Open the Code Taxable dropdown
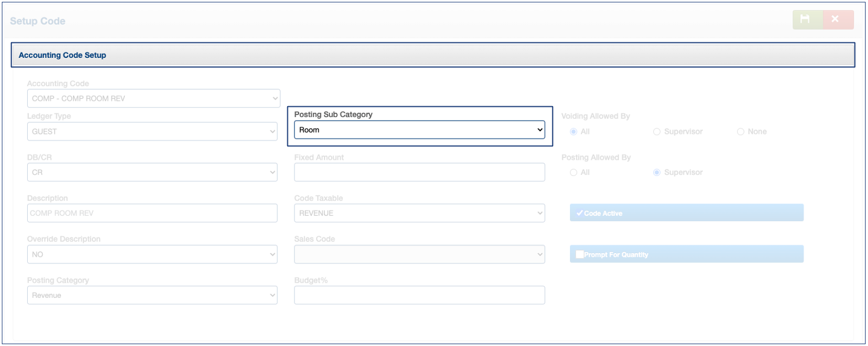868x346 pixels. point(419,213)
